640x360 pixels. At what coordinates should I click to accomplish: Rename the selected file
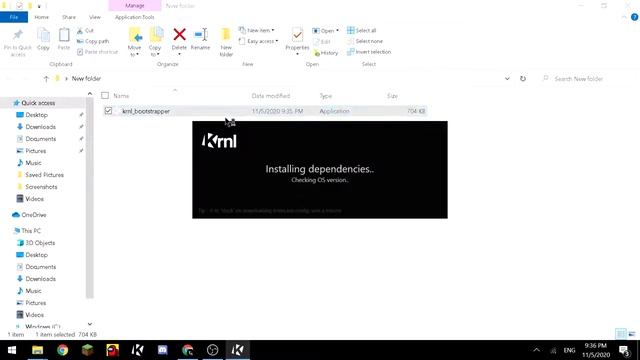pyautogui.click(x=200, y=40)
